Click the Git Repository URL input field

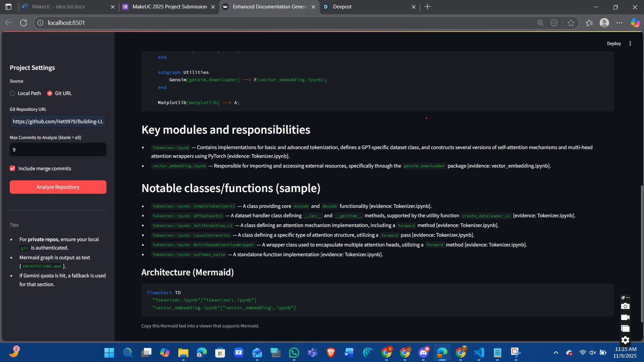pyautogui.click(x=58, y=121)
